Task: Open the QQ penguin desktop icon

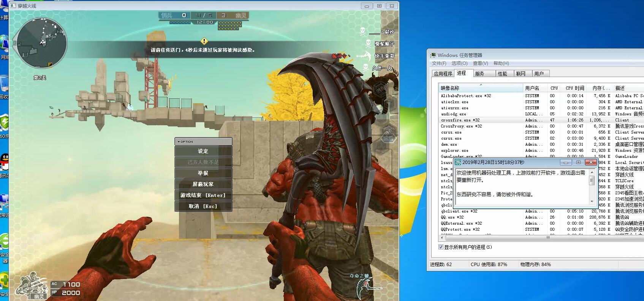Action: tap(5, 162)
